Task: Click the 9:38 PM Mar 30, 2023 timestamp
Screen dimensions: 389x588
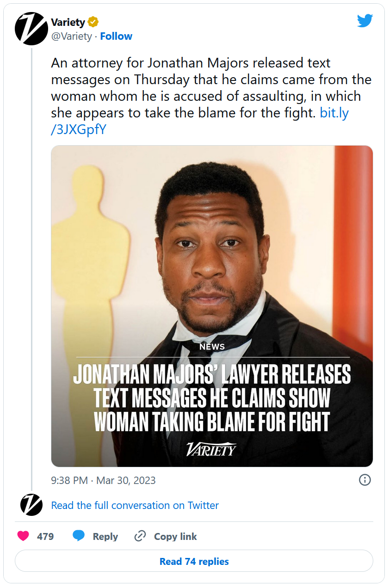Action: [103, 480]
